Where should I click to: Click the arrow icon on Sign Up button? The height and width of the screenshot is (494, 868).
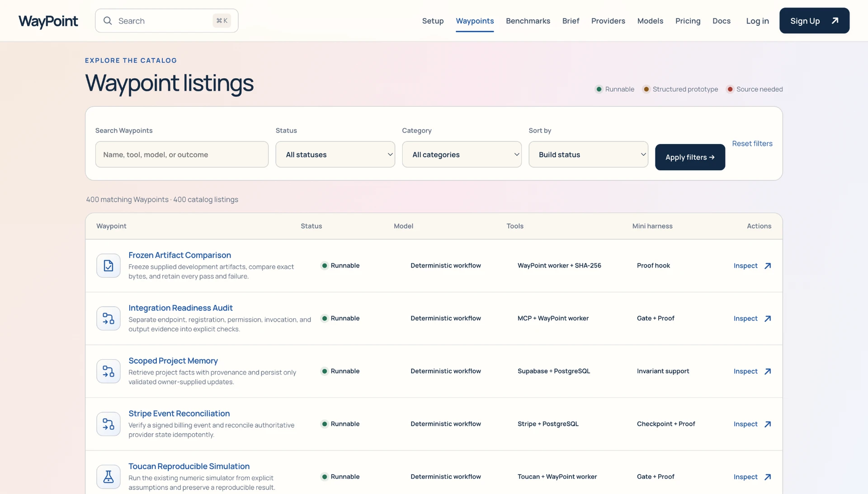[835, 21]
